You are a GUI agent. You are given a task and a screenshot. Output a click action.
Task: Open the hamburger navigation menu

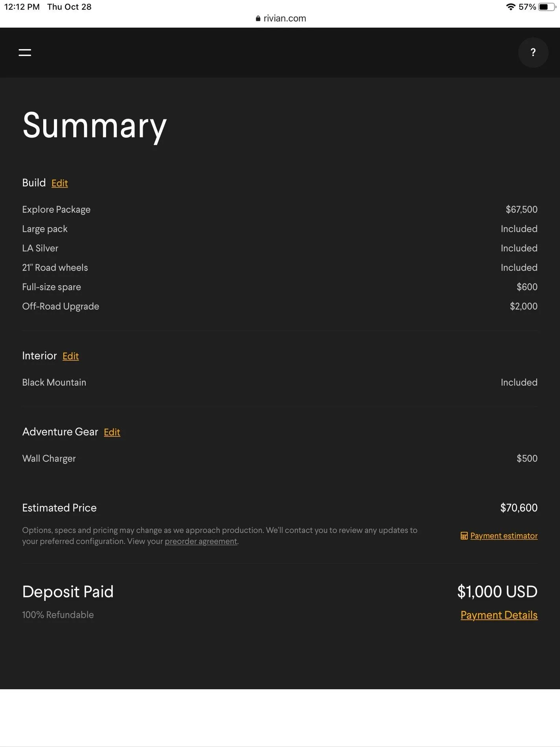click(25, 52)
